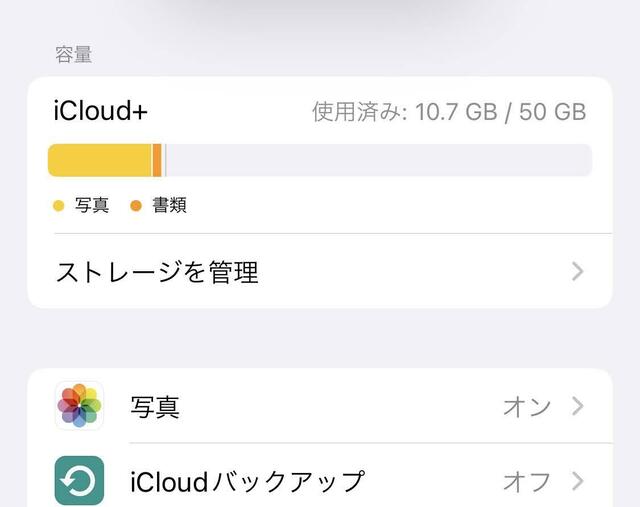Select the 写真 row label
Image resolution: width=640 pixels, height=507 pixels.
[155, 407]
